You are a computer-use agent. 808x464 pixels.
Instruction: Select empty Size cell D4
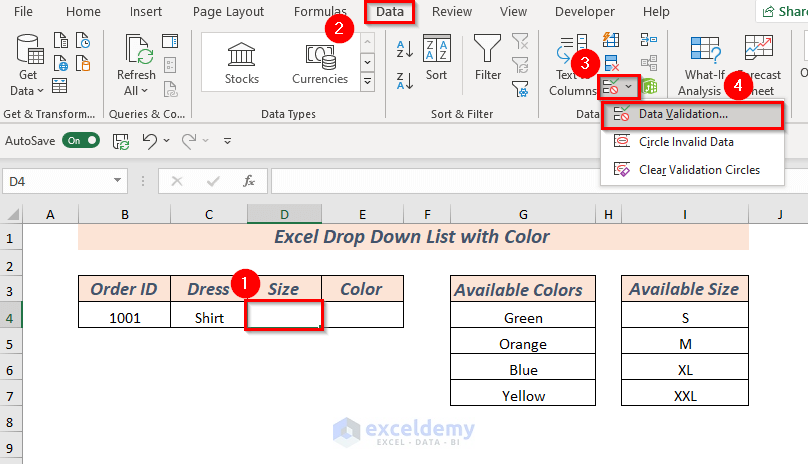click(x=284, y=315)
